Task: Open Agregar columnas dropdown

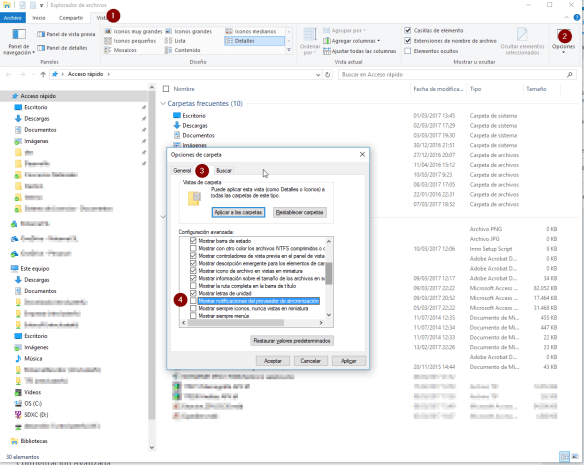Action: click(352, 41)
